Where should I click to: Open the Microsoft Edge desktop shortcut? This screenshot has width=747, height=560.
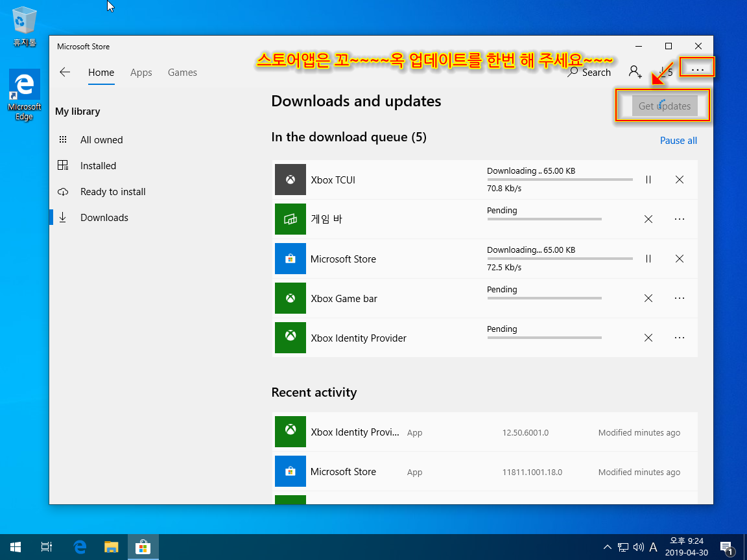click(24, 95)
